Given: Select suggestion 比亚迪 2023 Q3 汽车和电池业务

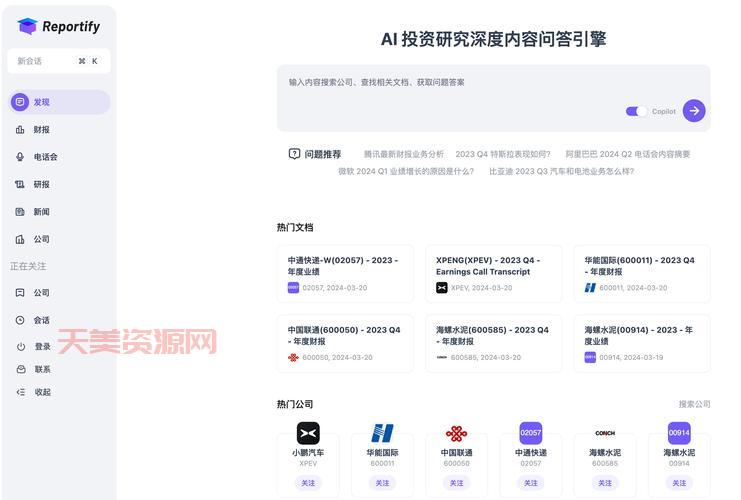Looking at the screenshot, I should (561, 171).
